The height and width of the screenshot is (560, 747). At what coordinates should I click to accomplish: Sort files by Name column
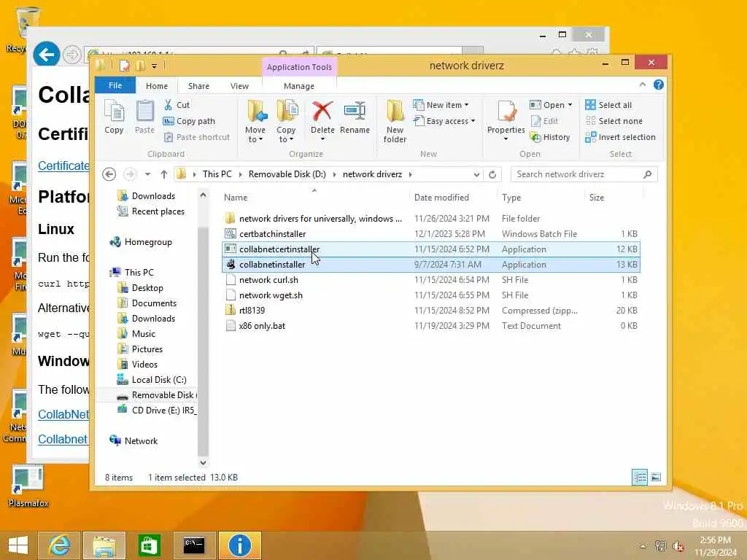314,197
